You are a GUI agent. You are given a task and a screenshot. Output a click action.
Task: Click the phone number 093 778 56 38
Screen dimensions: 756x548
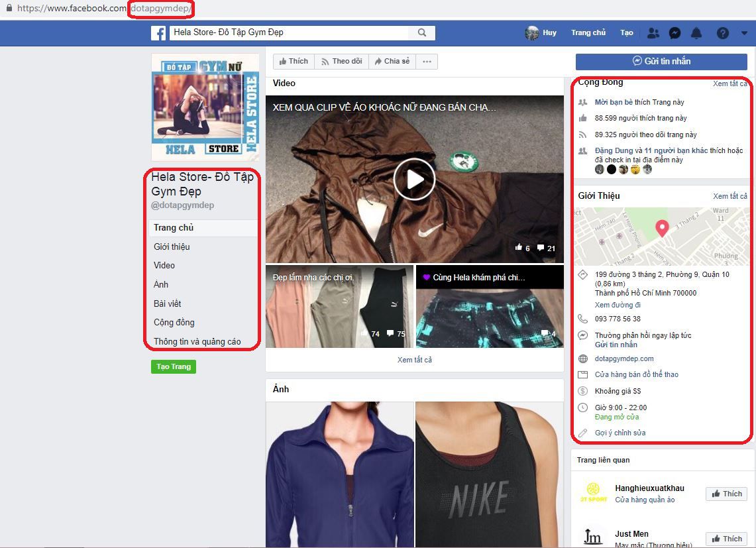(618, 319)
